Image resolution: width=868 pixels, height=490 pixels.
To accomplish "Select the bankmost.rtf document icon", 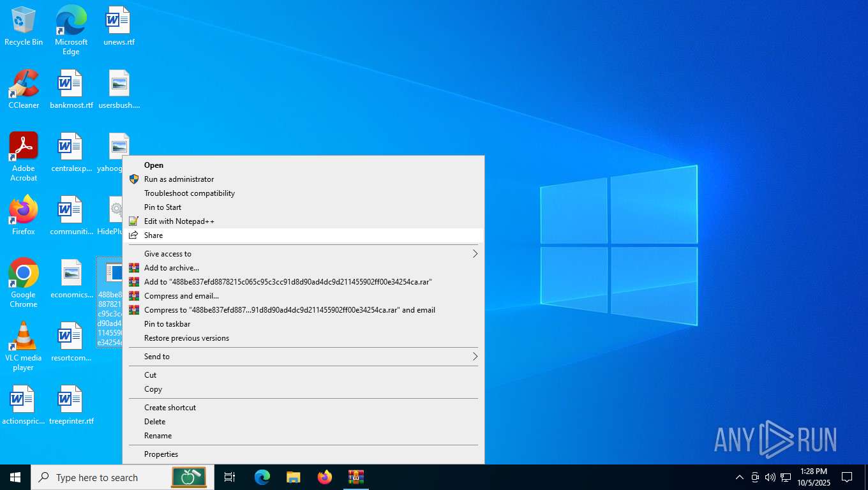I will (x=71, y=89).
